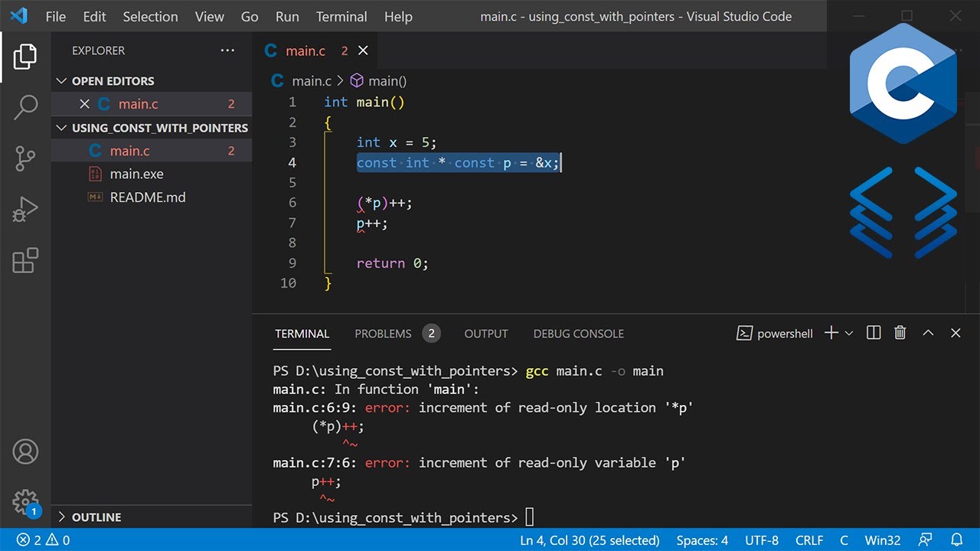Close the main.c editor tab
Image resolution: width=980 pixels, height=551 pixels.
tap(363, 51)
